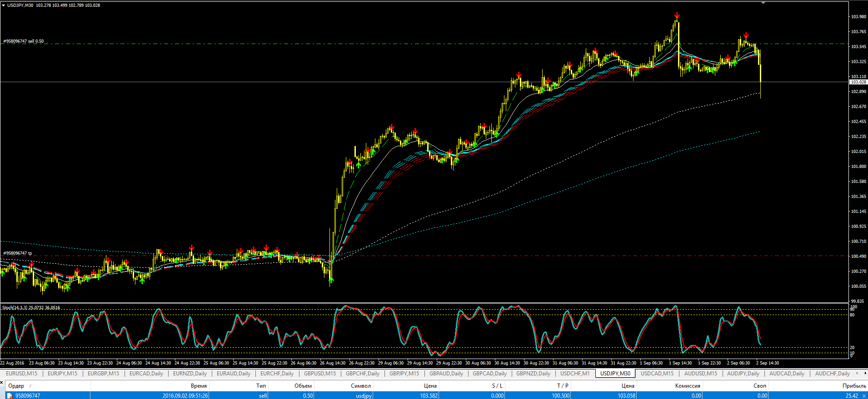Click the Цена header next to Комиссия

[628, 386]
